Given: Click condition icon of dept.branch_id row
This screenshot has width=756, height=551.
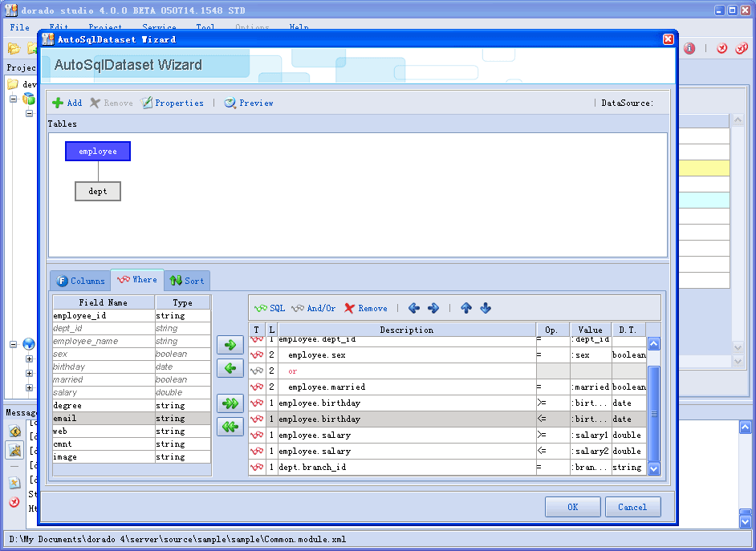Looking at the screenshot, I should click(257, 468).
